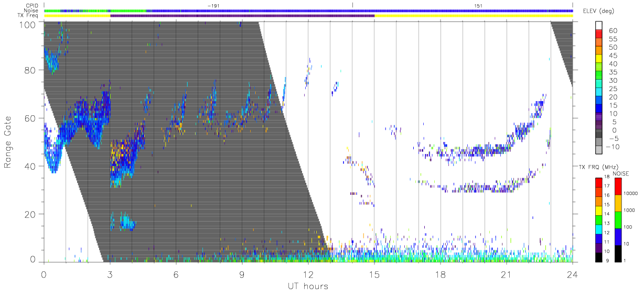Pick the black 9–10 segment of TX FRQ colorbar
This screenshot has height=297, width=644.
[x=598, y=257]
